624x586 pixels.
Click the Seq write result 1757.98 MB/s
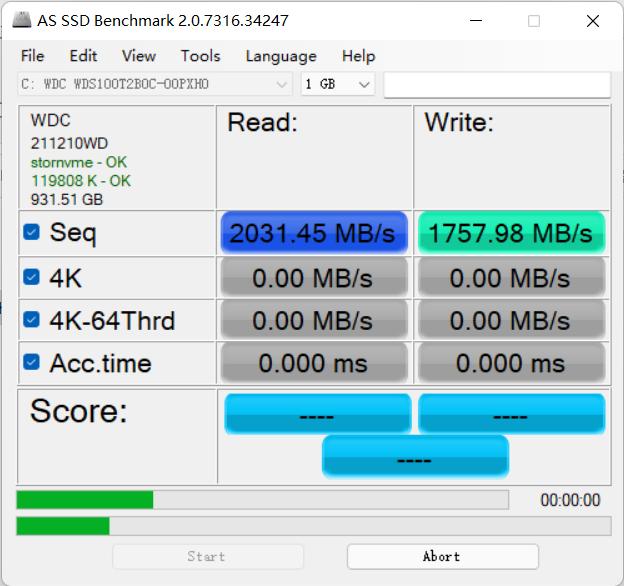coord(511,233)
